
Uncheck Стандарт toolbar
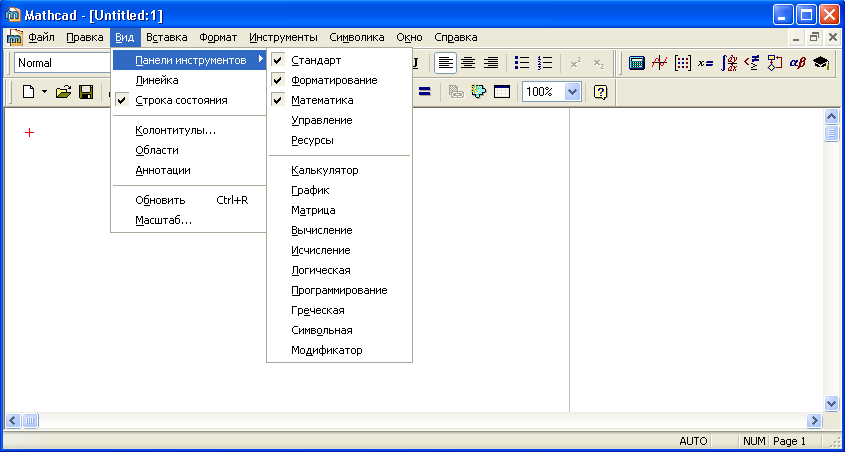pos(340,60)
